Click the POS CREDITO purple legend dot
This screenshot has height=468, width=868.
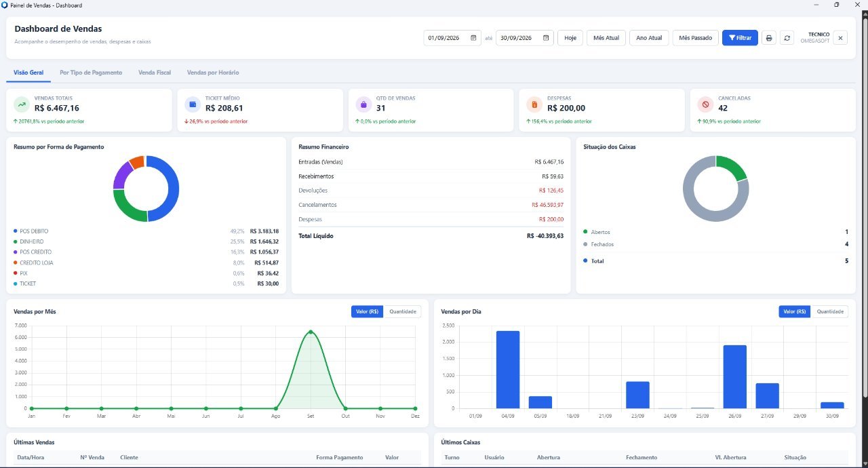16,252
